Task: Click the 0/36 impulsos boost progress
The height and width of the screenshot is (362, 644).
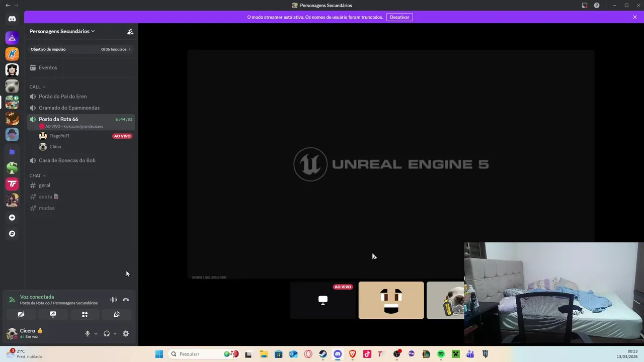Action: pos(116,49)
